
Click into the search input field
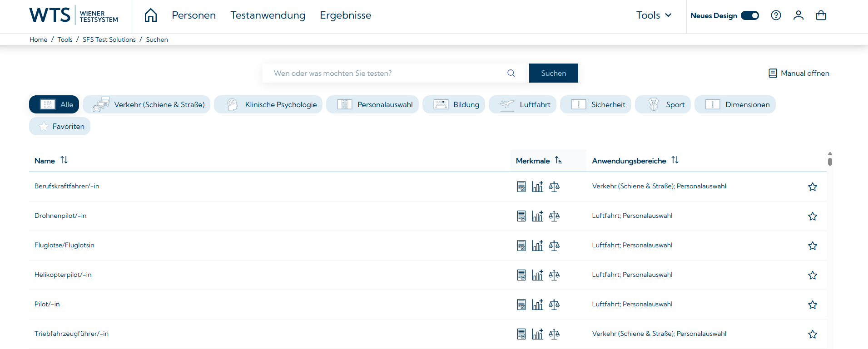(386, 73)
